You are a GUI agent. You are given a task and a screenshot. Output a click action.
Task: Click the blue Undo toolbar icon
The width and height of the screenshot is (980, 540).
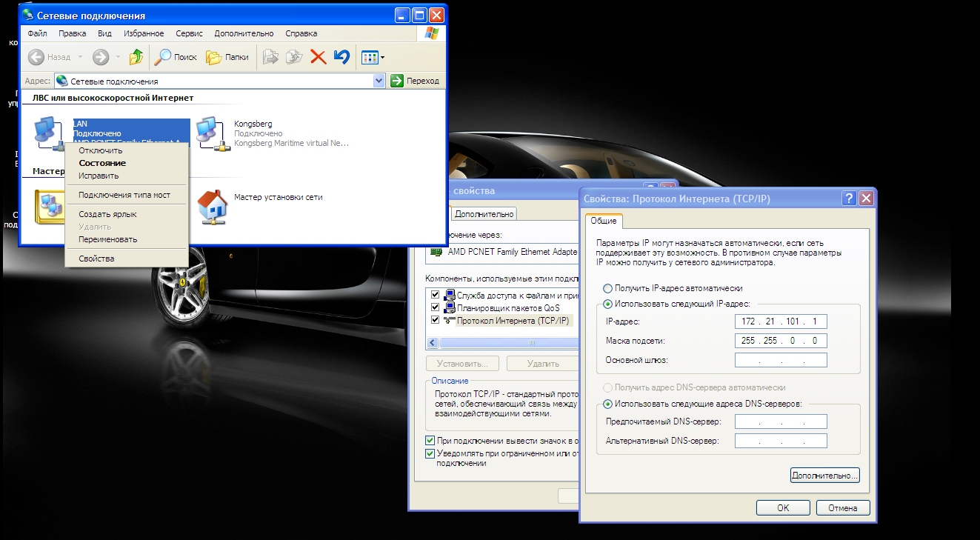point(341,57)
